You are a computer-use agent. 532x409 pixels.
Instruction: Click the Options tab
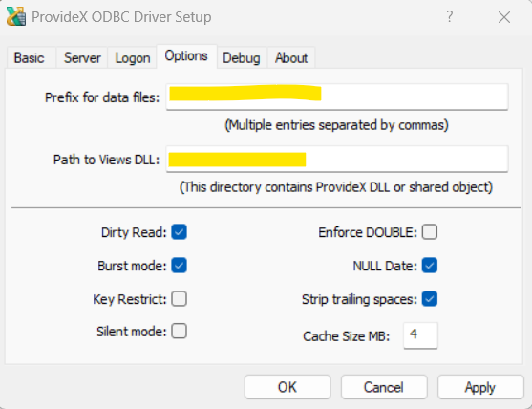(186, 56)
